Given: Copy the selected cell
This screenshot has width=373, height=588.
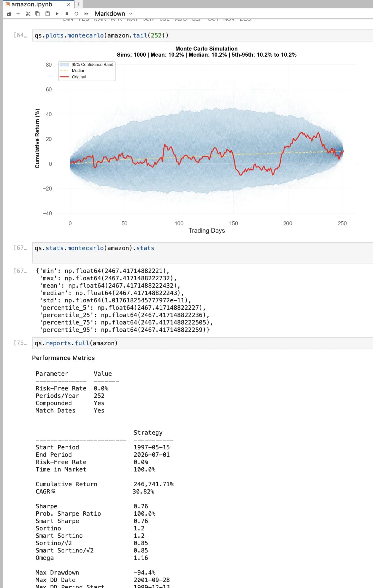Looking at the screenshot, I should [x=38, y=14].
